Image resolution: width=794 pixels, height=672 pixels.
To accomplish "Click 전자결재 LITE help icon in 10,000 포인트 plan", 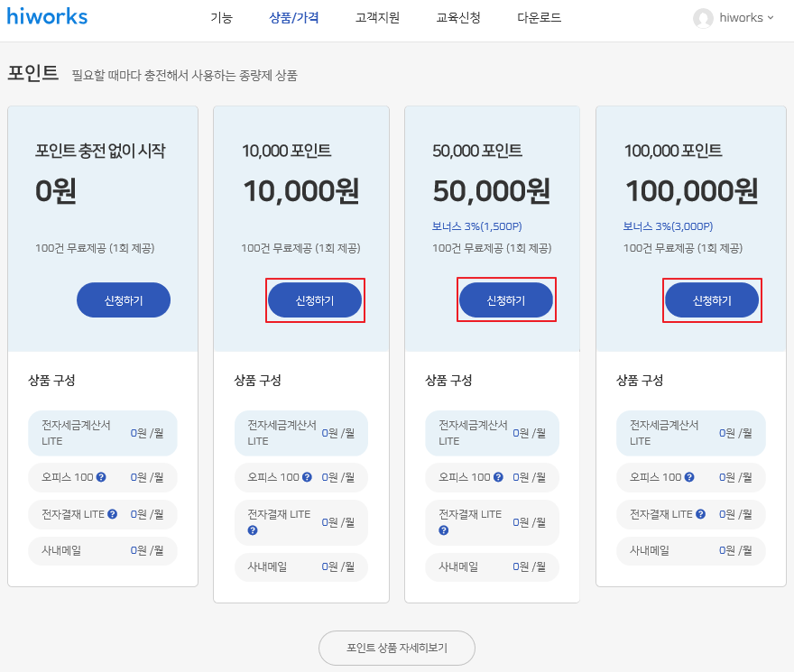I will coord(253,530).
